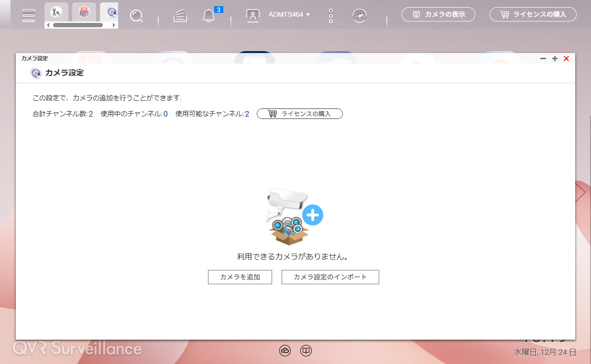Click ライセンスの購入 in the top bar
Viewport: 591px width, 364px height.
(533, 14)
